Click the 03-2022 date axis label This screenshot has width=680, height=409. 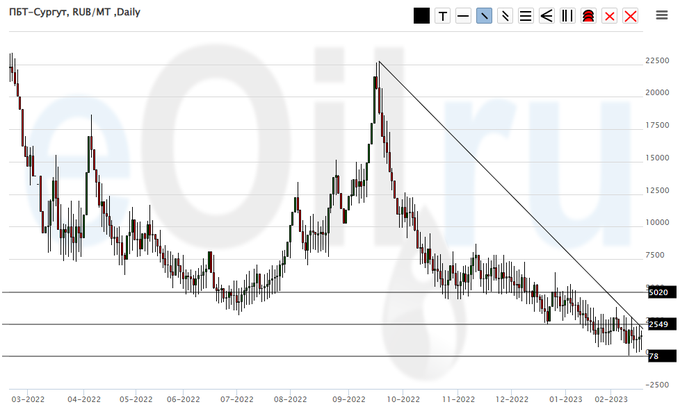[x=26, y=398]
